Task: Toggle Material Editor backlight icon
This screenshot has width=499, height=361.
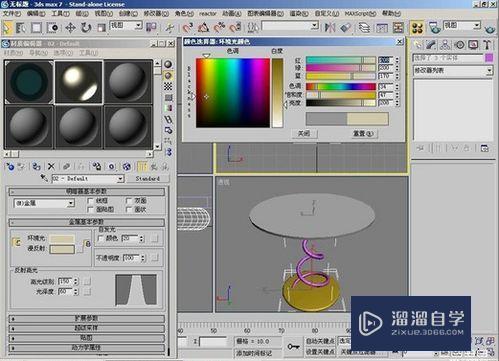Action: point(168,76)
